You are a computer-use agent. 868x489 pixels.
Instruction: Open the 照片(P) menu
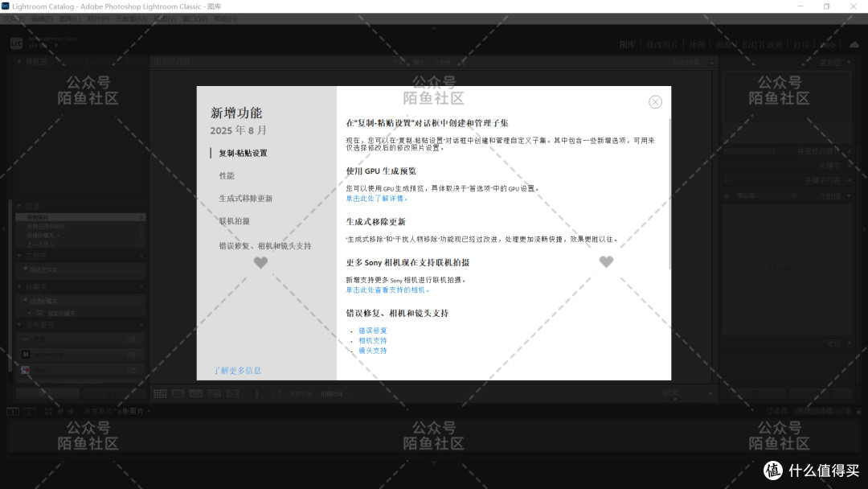(98, 18)
